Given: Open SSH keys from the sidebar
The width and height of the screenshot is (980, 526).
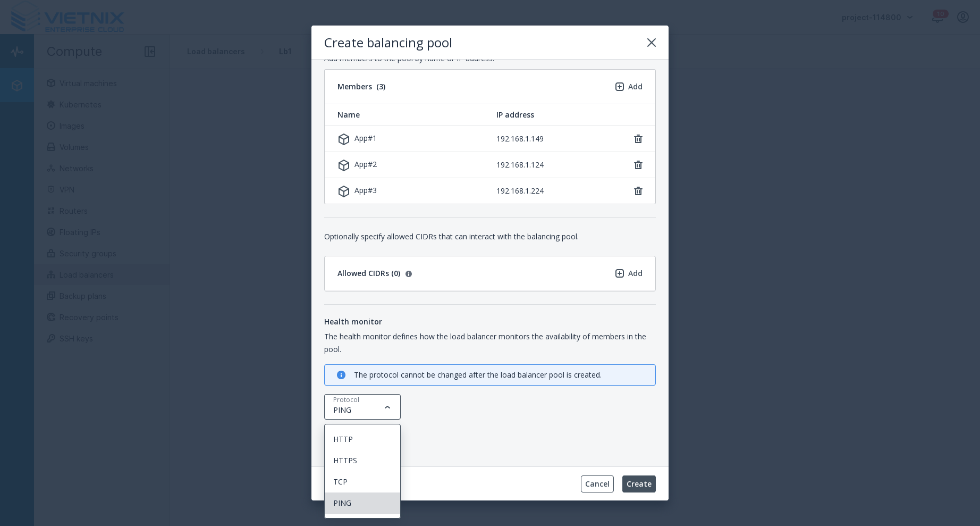Looking at the screenshot, I should (76, 339).
